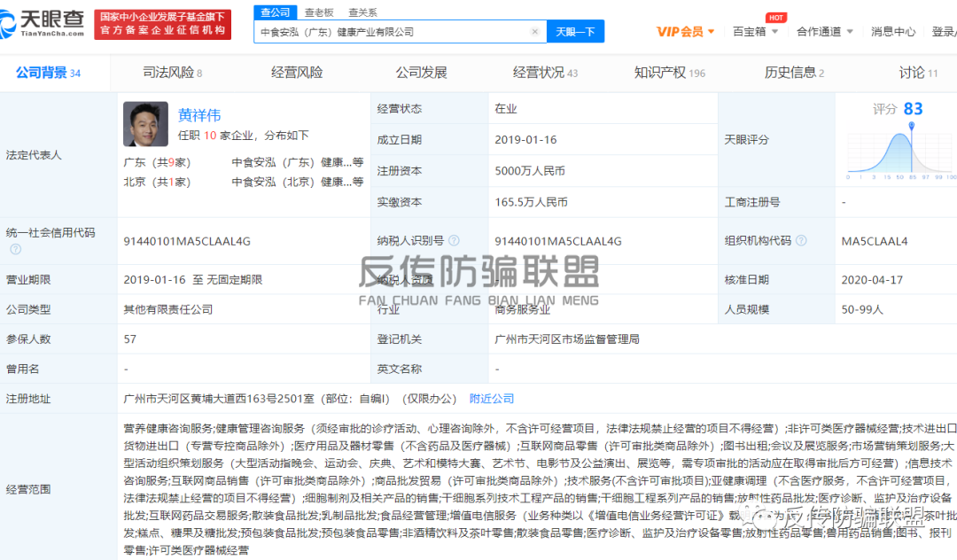Click the 天眼一下 search button

tap(576, 32)
